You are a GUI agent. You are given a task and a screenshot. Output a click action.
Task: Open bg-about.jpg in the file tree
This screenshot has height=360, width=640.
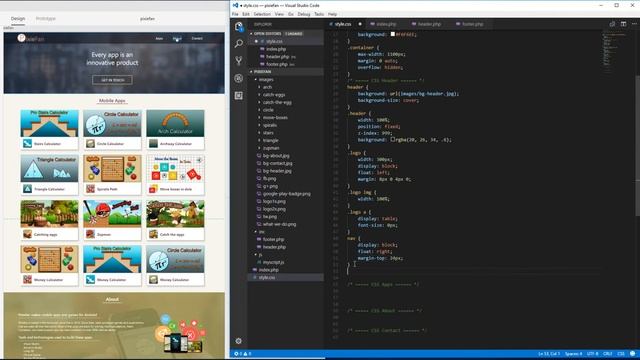[276, 156]
